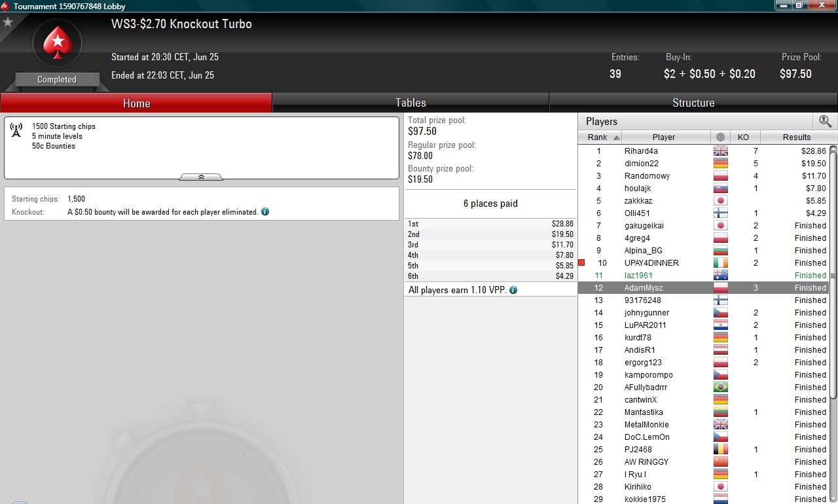Select player Randomowy in the list
The width and height of the screenshot is (838, 504).
click(647, 176)
